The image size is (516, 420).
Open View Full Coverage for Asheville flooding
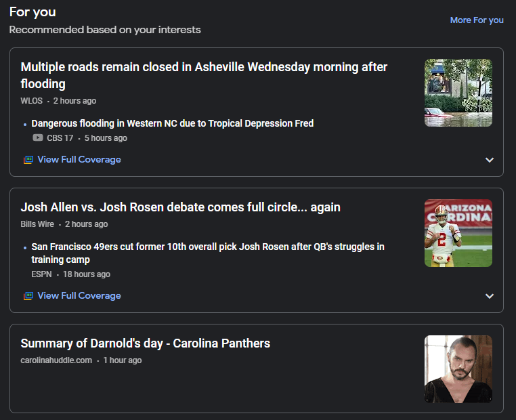click(79, 160)
